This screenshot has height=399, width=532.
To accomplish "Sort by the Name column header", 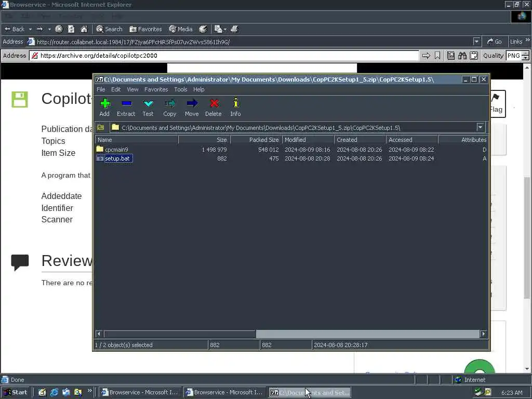I will click(x=137, y=140).
